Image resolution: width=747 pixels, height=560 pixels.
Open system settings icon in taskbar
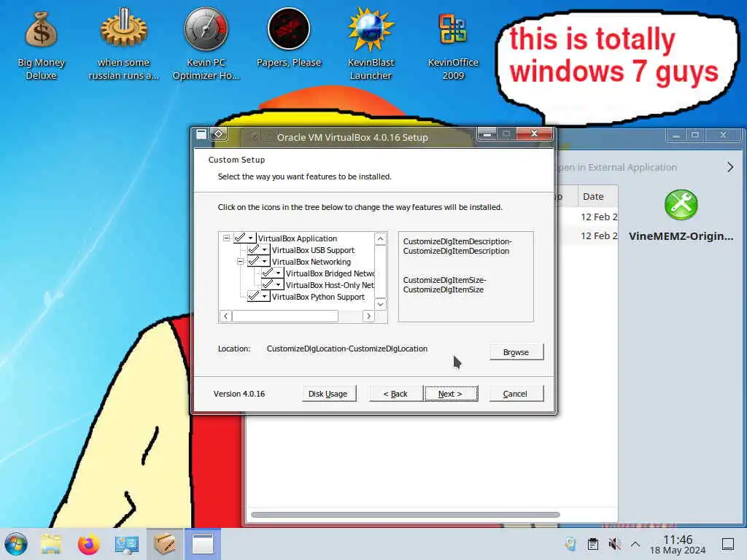point(127,544)
